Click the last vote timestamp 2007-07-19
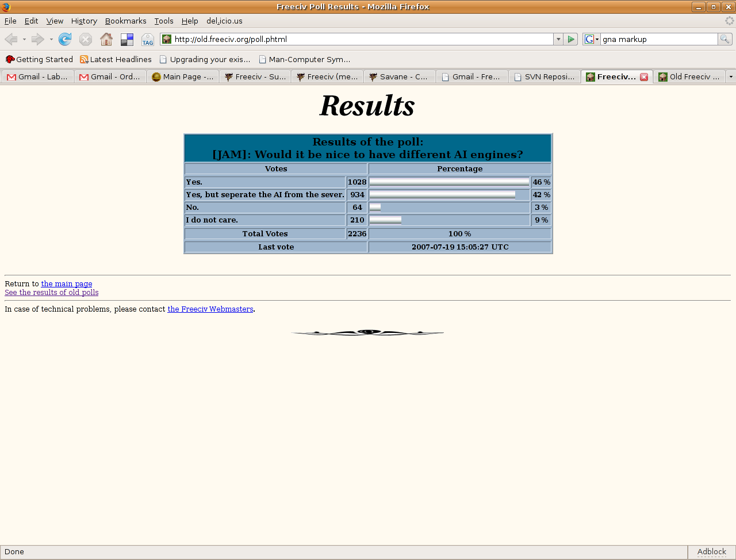Viewport: 736px width, 560px height. pos(460,247)
